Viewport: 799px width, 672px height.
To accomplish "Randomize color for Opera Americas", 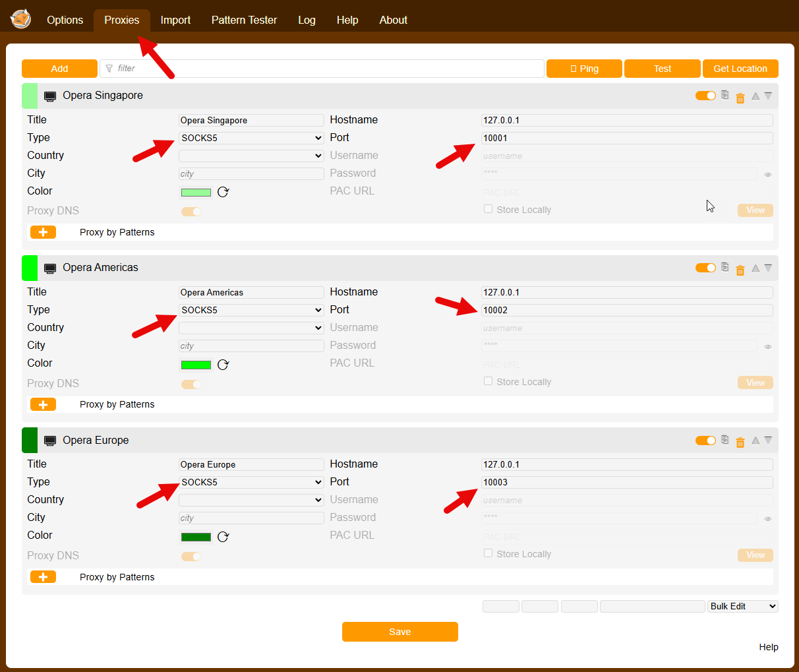I will [x=223, y=365].
